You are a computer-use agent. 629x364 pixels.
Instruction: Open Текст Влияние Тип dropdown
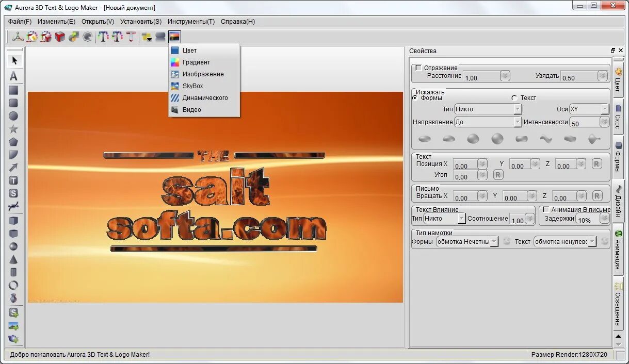444,219
